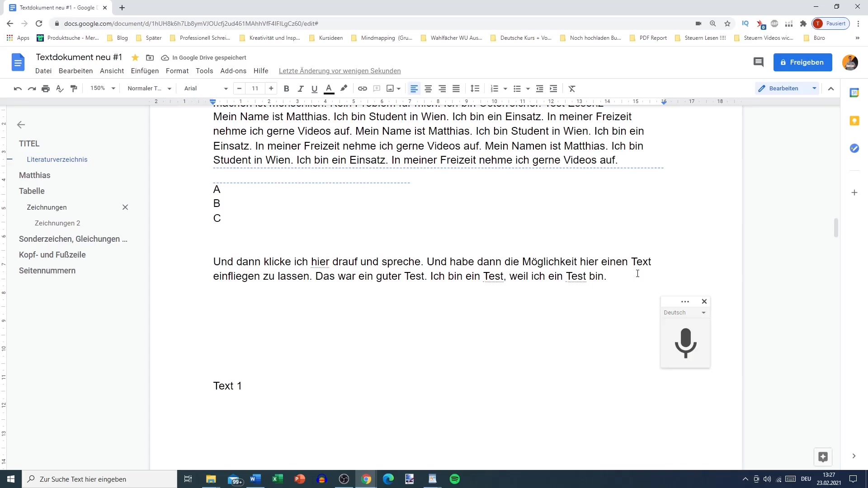Toggle bold formatting
868x488 pixels.
point(286,89)
